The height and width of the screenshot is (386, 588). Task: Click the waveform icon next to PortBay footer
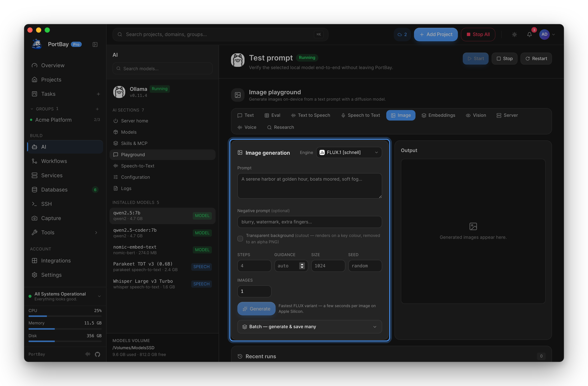click(88, 354)
